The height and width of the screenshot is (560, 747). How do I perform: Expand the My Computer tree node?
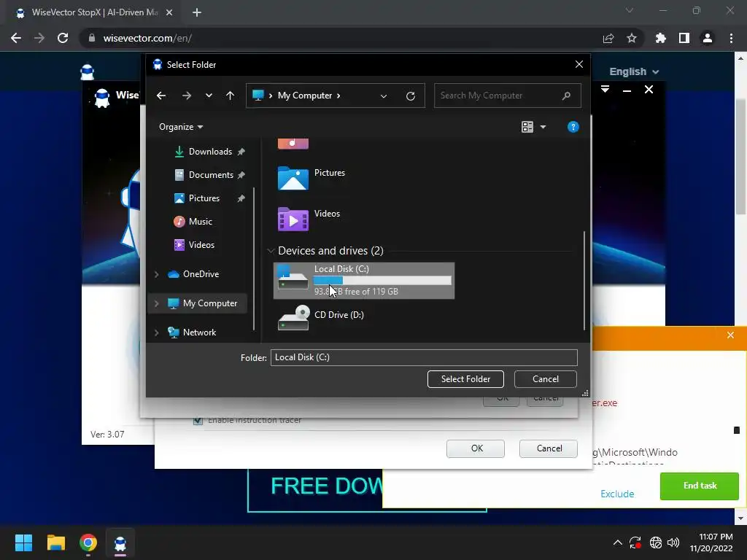coord(156,303)
